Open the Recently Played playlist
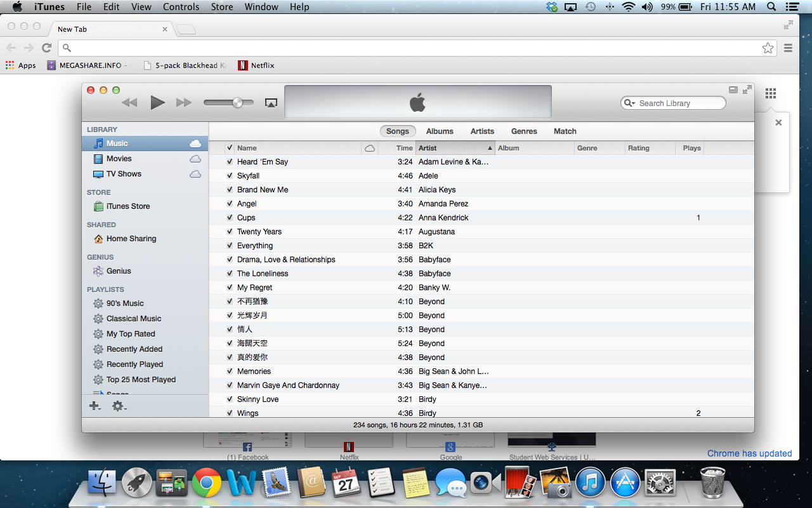812x508 pixels. (x=145, y=364)
